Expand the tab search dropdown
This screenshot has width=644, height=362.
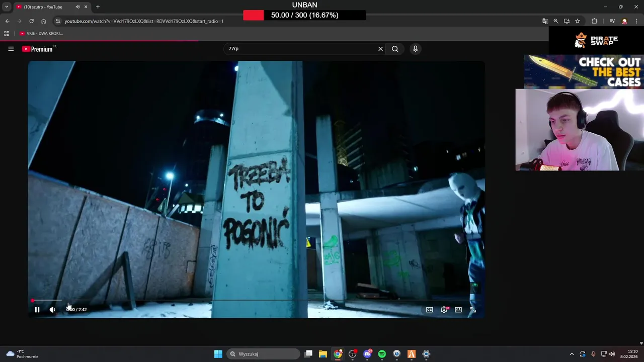6,7
